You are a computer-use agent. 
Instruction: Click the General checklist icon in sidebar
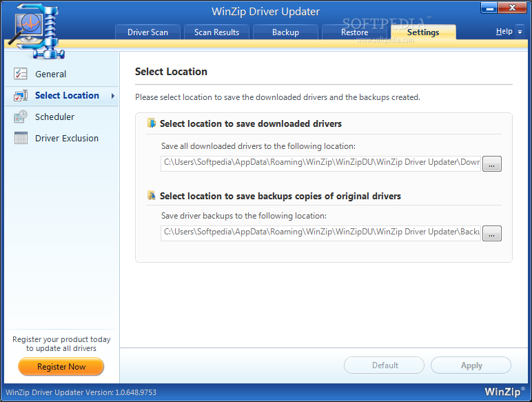21,74
